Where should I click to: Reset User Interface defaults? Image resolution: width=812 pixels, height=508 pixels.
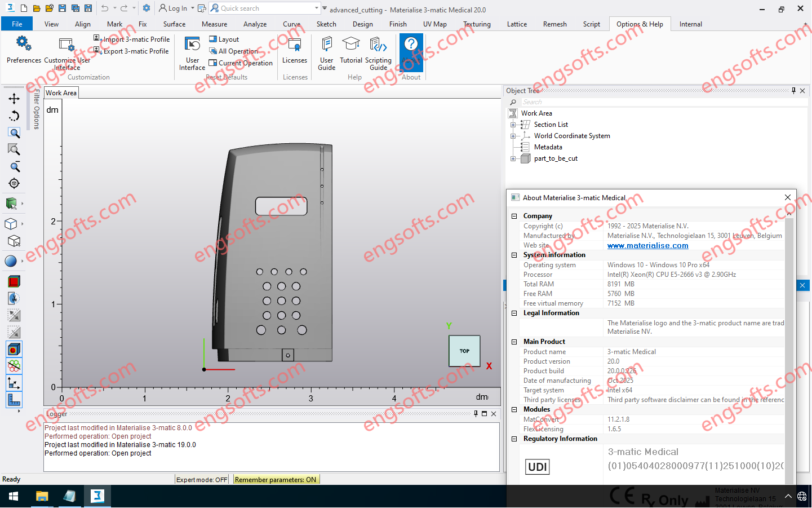coord(192,45)
